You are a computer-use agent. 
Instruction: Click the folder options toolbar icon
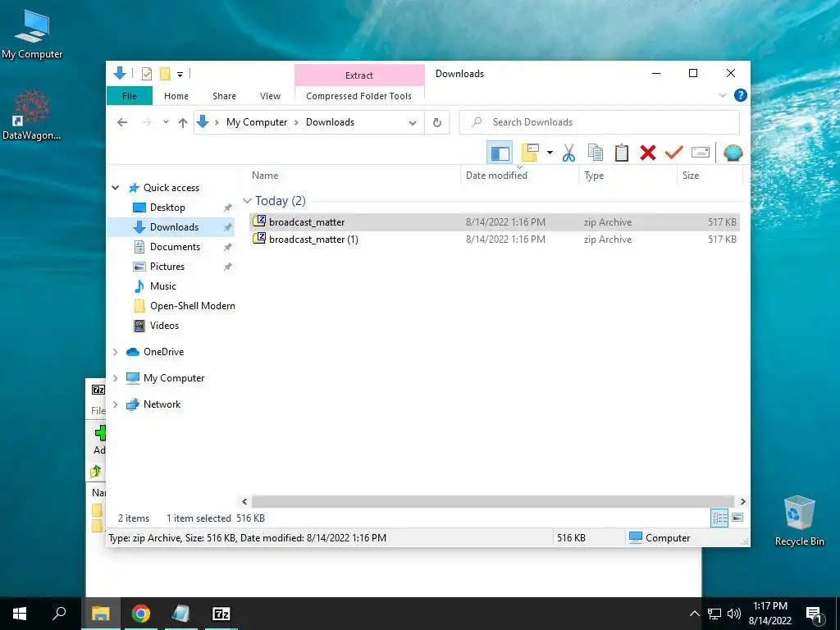(x=530, y=153)
